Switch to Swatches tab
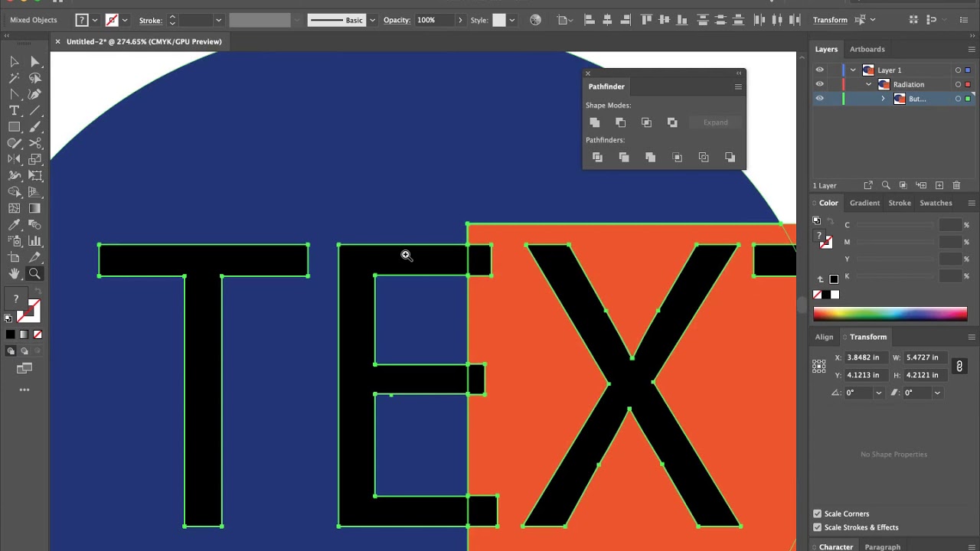980x551 pixels. point(936,203)
